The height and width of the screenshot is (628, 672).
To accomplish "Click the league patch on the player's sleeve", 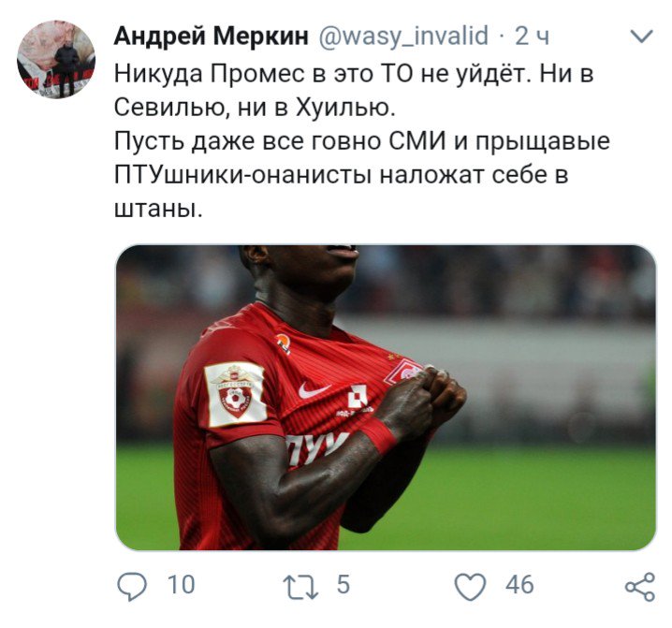I will pyautogui.click(x=236, y=394).
